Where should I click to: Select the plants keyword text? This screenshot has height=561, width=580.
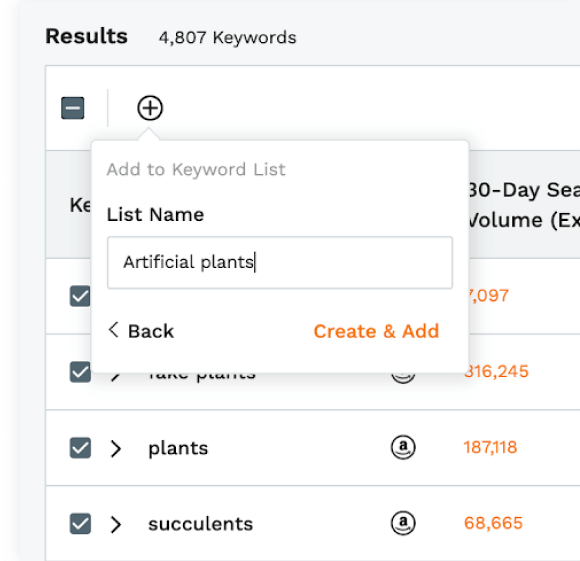coord(178,449)
